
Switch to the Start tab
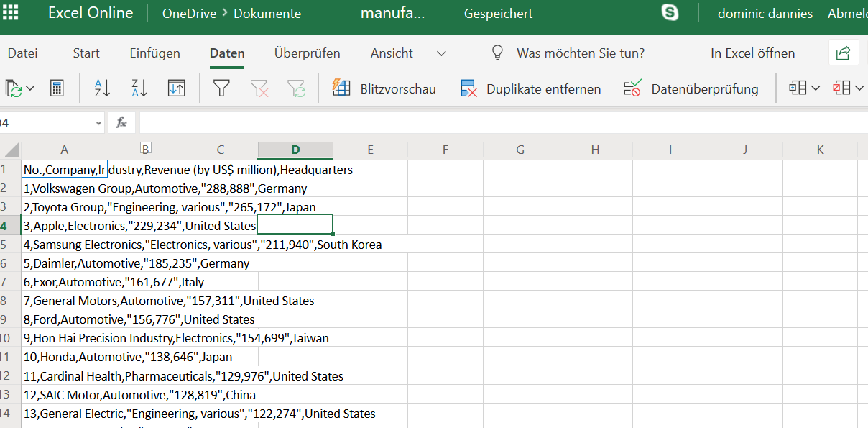pyautogui.click(x=86, y=53)
